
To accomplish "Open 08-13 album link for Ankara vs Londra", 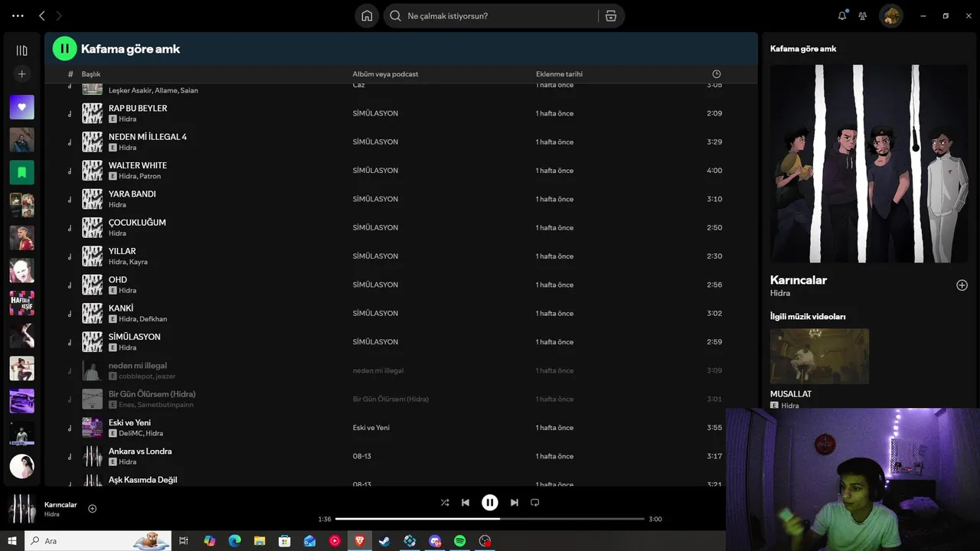I will click(x=362, y=456).
